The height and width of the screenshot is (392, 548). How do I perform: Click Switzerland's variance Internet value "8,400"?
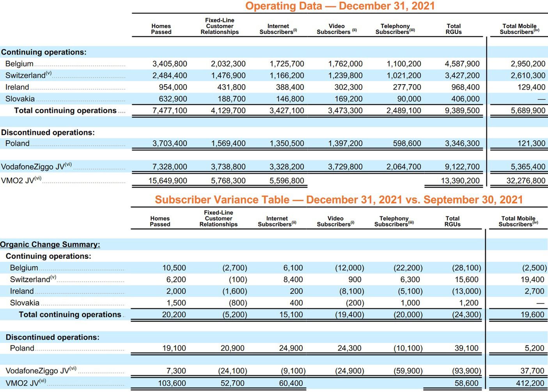pyautogui.click(x=293, y=279)
